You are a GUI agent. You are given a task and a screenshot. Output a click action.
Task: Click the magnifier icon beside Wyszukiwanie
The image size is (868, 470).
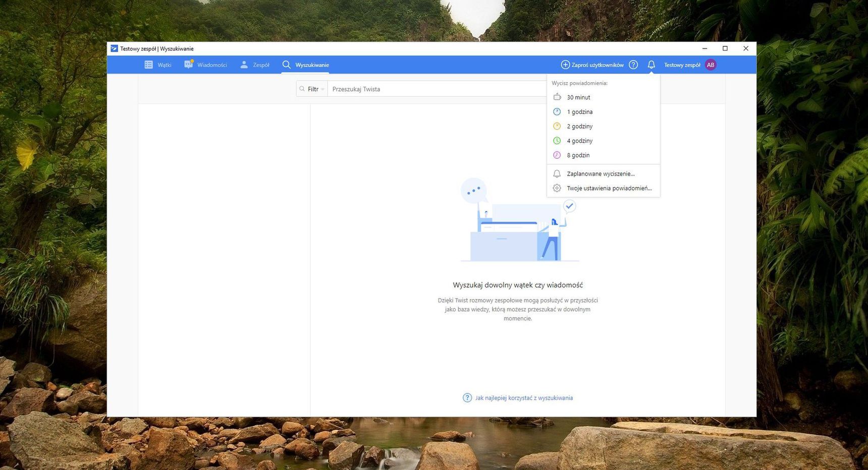(x=287, y=65)
